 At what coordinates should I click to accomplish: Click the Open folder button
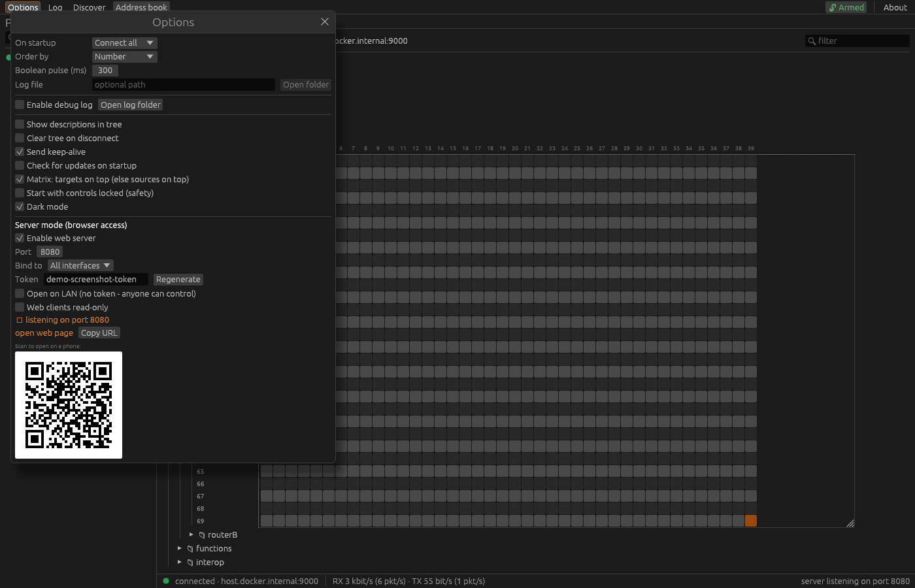(x=306, y=84)
